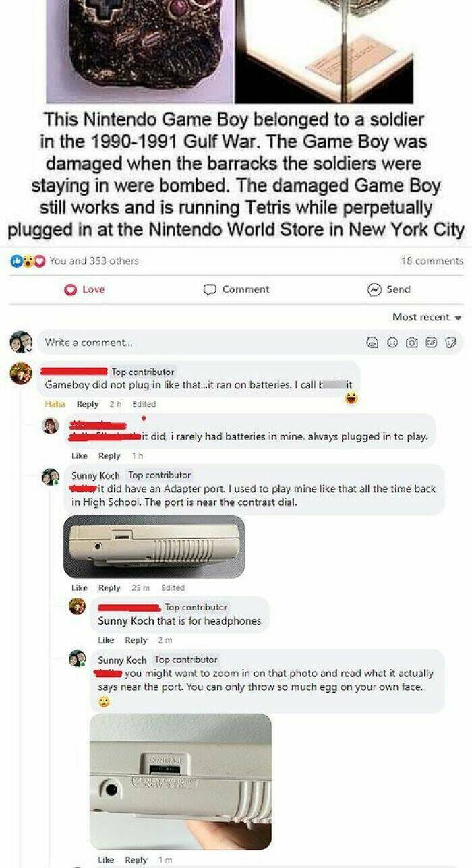Click the Send messenger icon
472x868 pixels.
click(x=373, y=289)
